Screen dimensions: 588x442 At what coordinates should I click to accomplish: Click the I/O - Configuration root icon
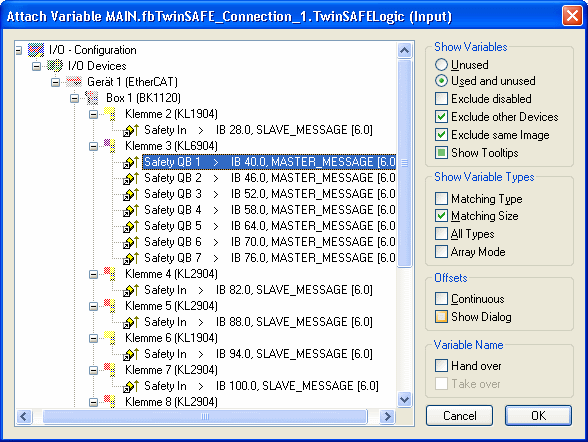[36, 50]
